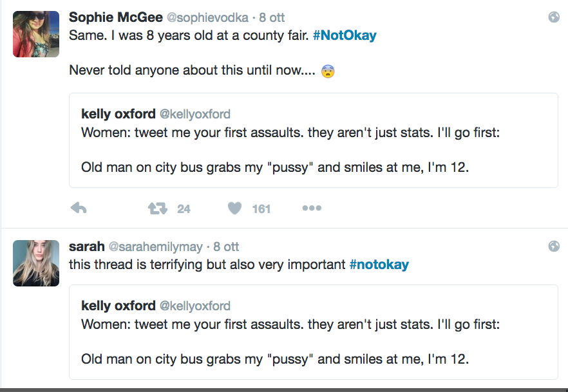The width and height of the screenshot is (568, 392).
Task: Visit Sophie McGee's profile name
Action: point(116,17)
